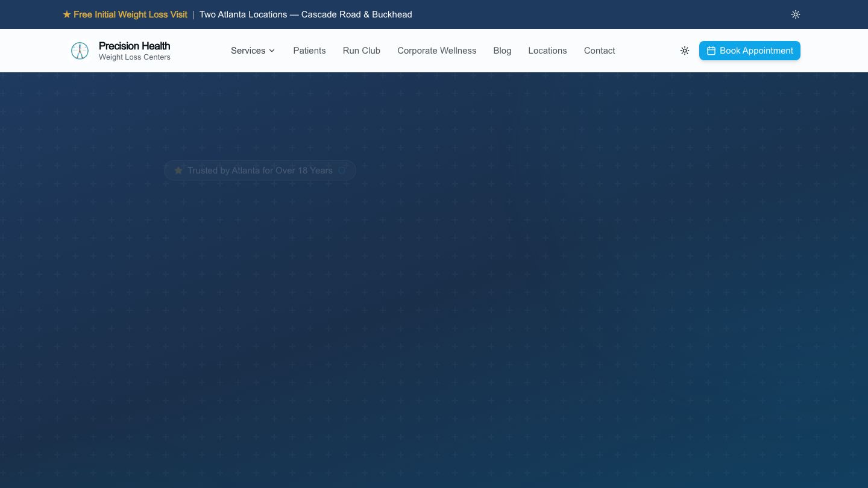The image size is (868, 488).
Task: Open the Run Club page
Action: coord(361,51)
